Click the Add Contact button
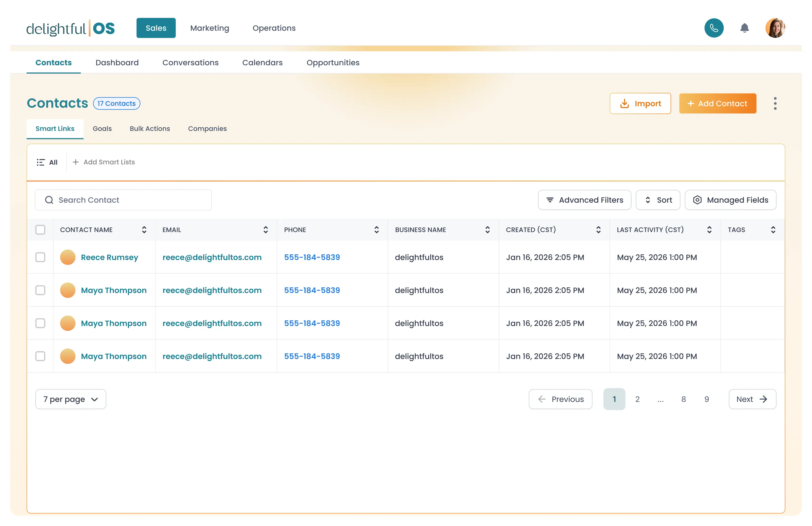812x526 pixels. pyautogui.click(x=717, y=103)
